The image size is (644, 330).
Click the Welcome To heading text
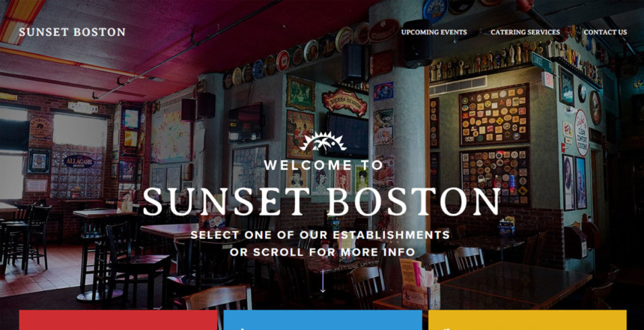(323, 165)
